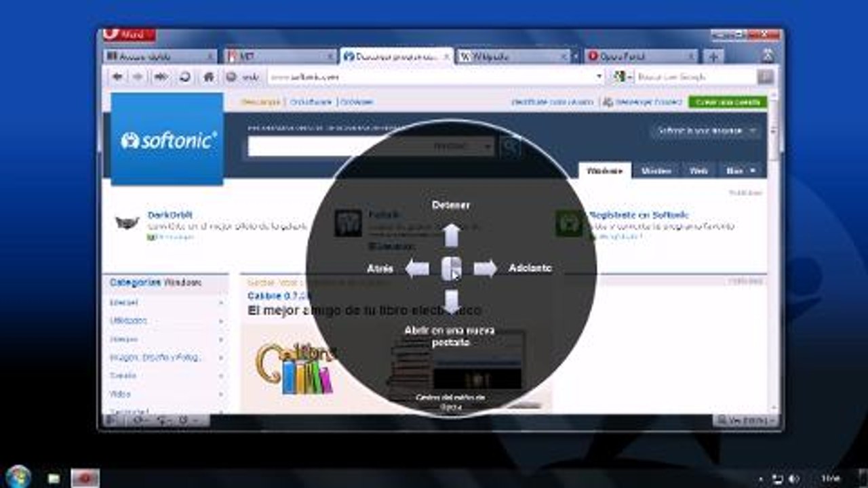Go to the Home page icon
Screen dimensions: 868x488
tap(209, 77)
